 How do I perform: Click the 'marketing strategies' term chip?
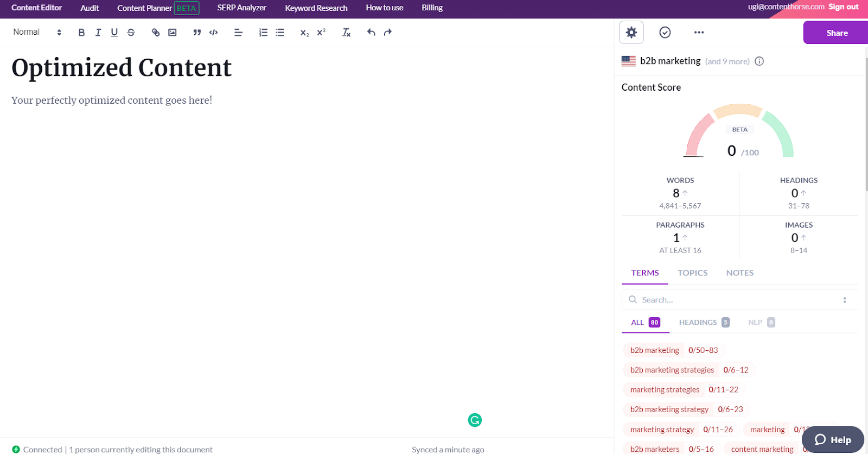point(684,389)
